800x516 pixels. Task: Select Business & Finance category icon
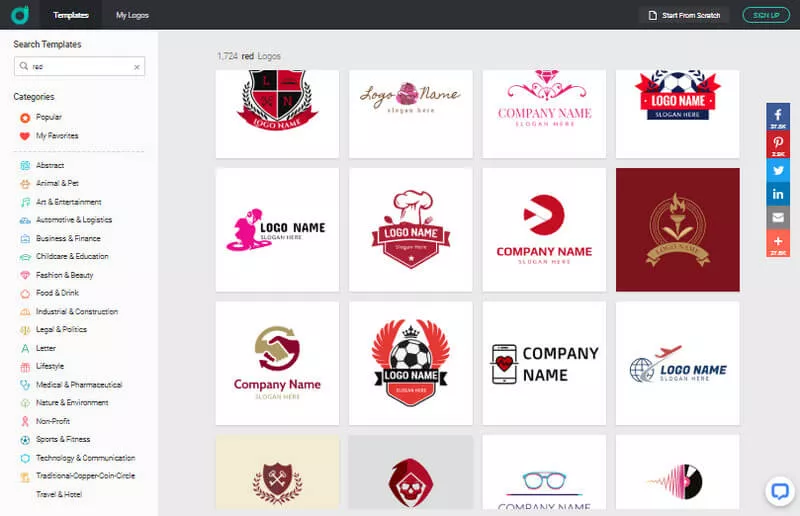[x=25, y=238]
